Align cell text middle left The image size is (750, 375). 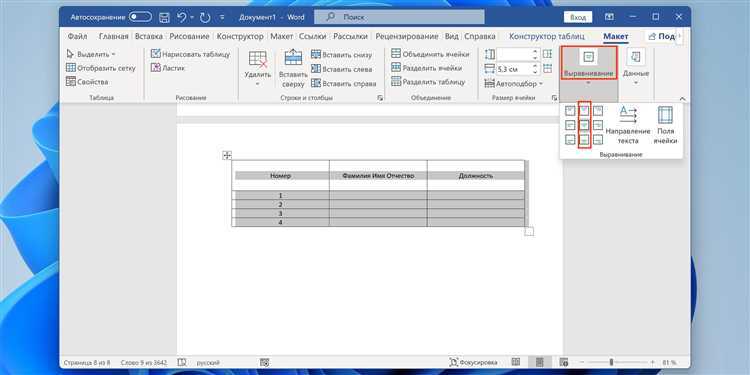[570, 125]
